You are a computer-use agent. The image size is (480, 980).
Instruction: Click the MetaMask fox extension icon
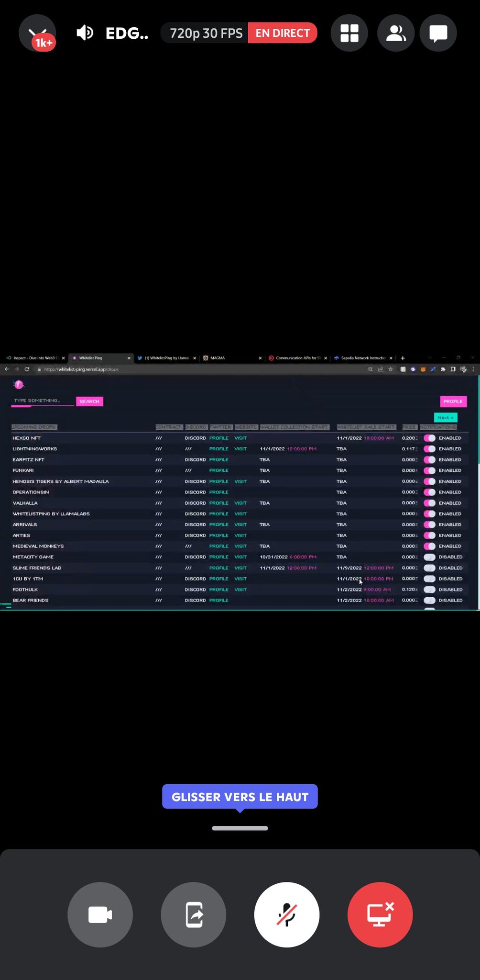point(423,369)
